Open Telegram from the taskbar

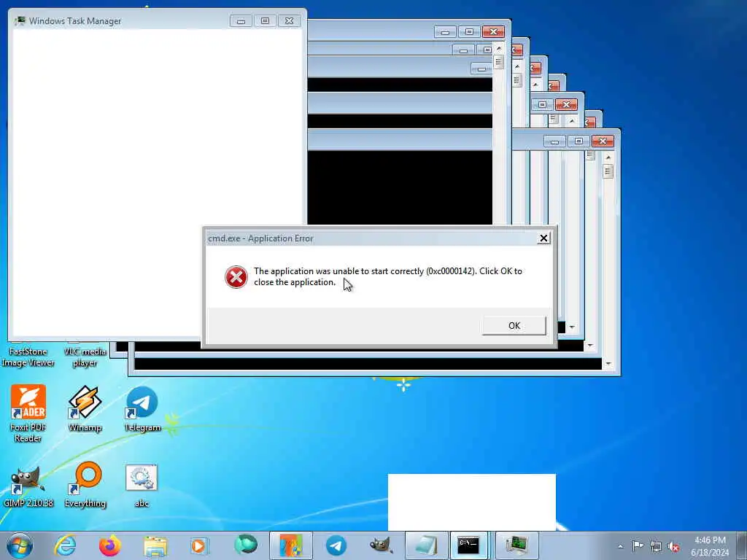click(x=336, y=545)
